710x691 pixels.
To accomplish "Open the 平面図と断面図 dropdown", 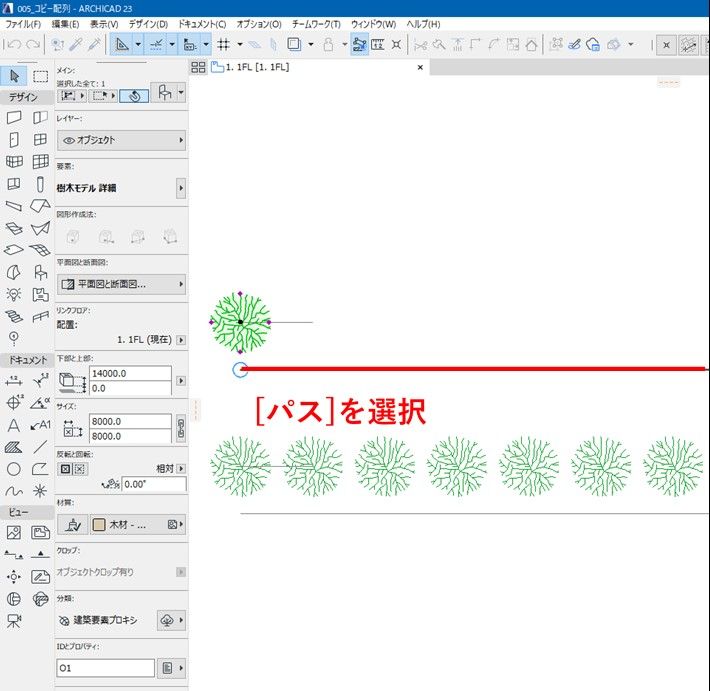I will (121, 284).
